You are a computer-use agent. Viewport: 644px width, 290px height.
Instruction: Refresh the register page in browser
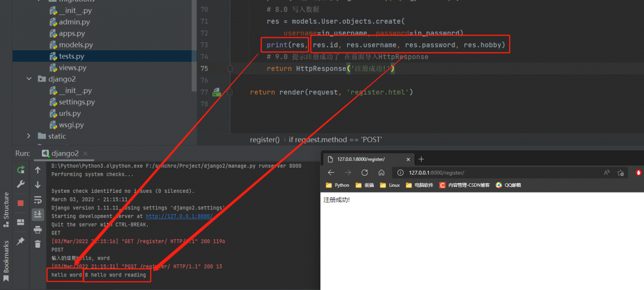click(x=365, y=172)
